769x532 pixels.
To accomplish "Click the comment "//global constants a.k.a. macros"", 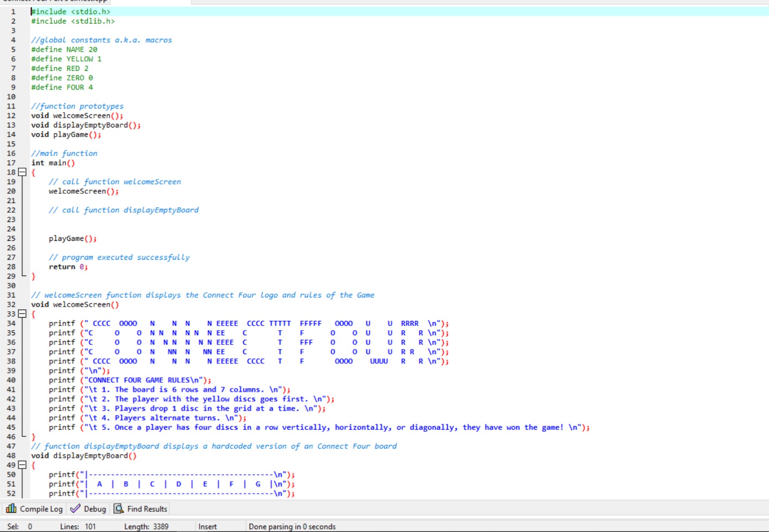I will tap(102, 40).
